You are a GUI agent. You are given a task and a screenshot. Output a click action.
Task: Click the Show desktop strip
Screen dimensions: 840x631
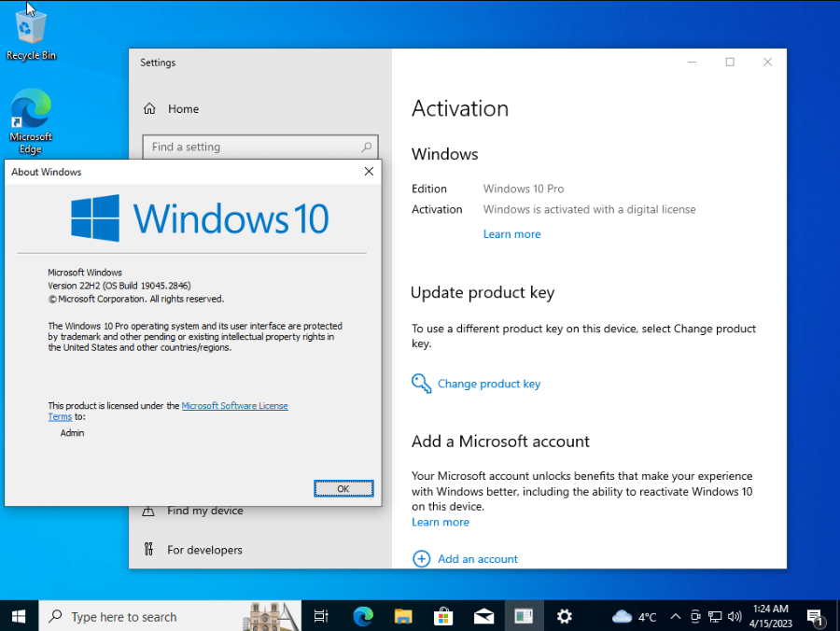837,617
